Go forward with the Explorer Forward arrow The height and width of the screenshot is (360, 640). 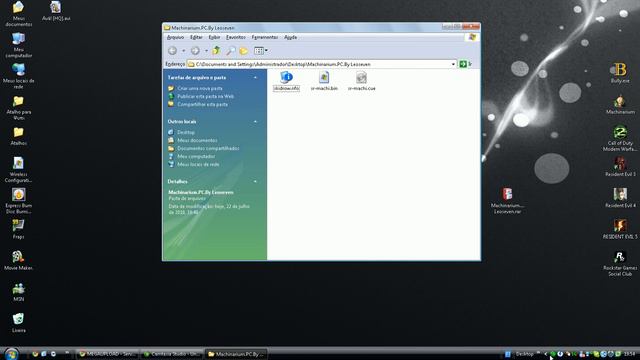[x=195, y=51]
